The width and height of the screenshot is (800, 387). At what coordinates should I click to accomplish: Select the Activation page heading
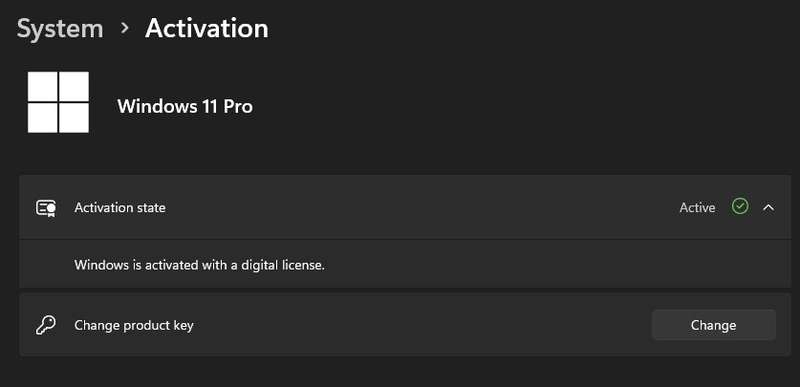pos(207,28)
